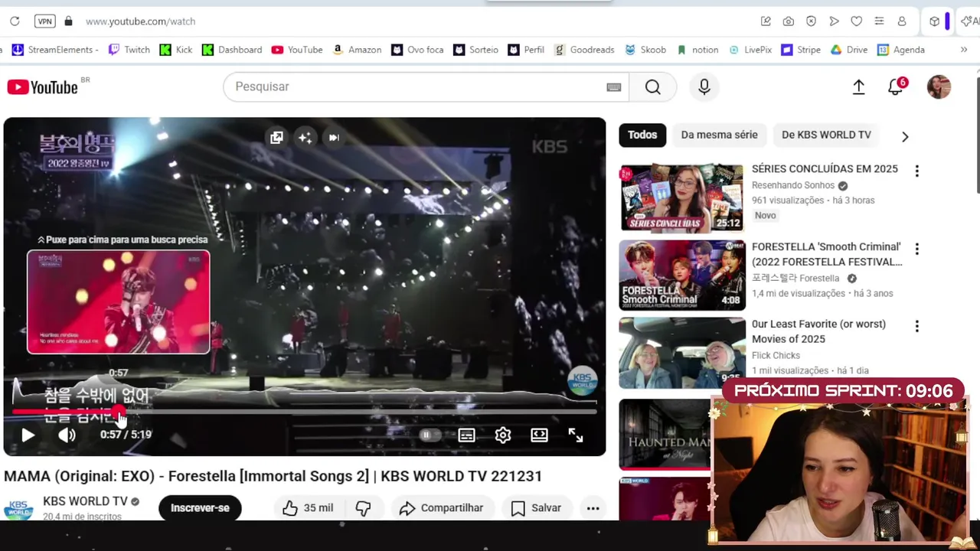Open the Goodreads bookmark
Image resolution: width=980 pixels, height=551 pixels.
pos(584,50)
